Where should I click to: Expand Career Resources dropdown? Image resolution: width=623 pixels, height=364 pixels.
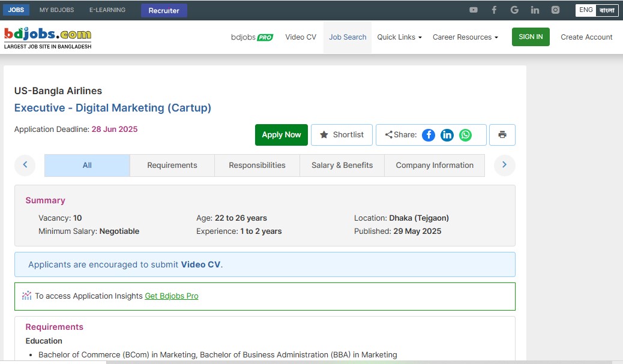(465, 37)
